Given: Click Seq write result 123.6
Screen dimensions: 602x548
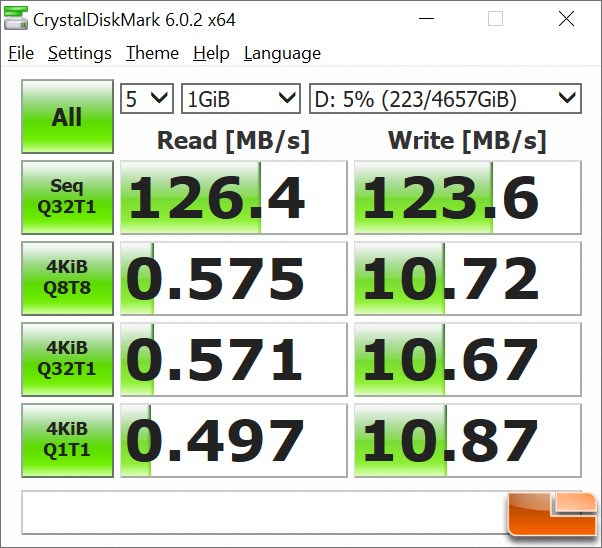Looking at the screenshot, I should point(468,197).
